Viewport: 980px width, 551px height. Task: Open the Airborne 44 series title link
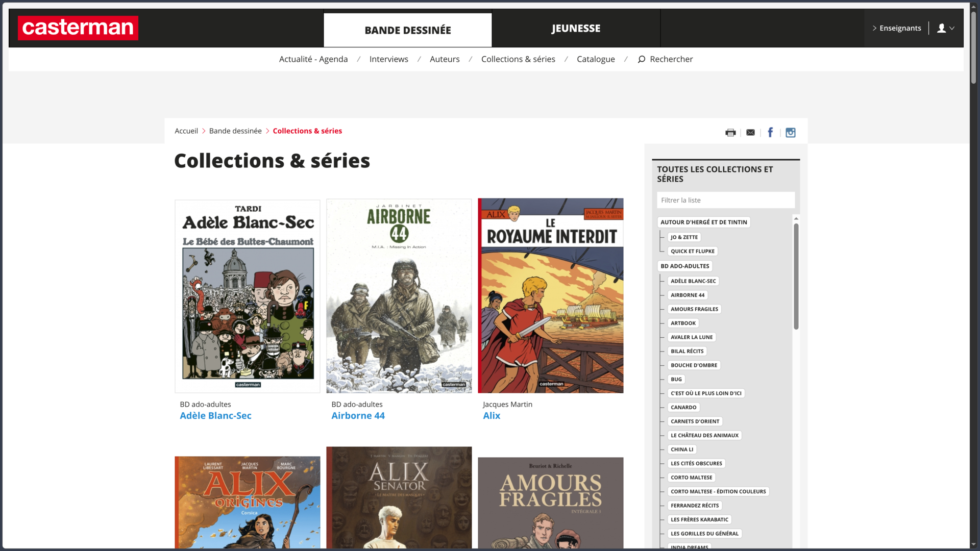(x=358, y=416)
